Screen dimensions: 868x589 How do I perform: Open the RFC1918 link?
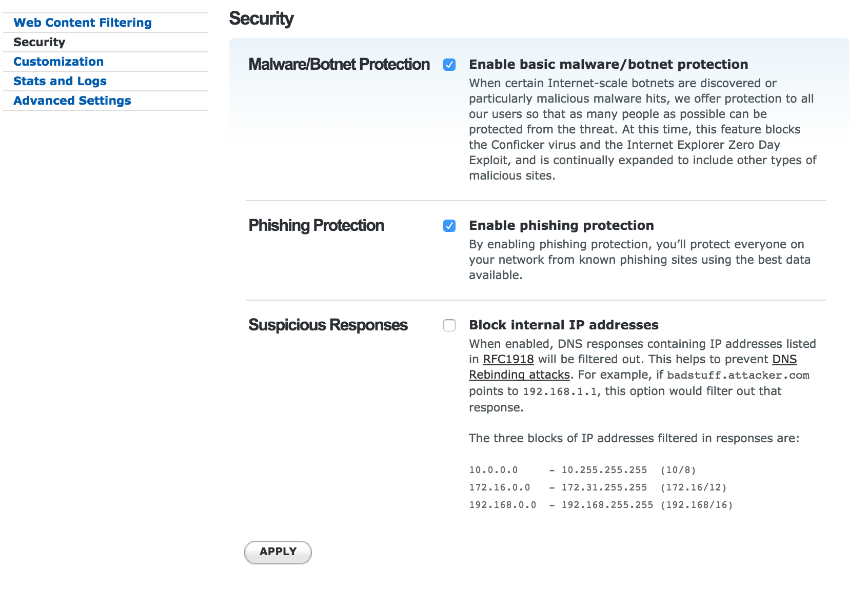(508, 359)
